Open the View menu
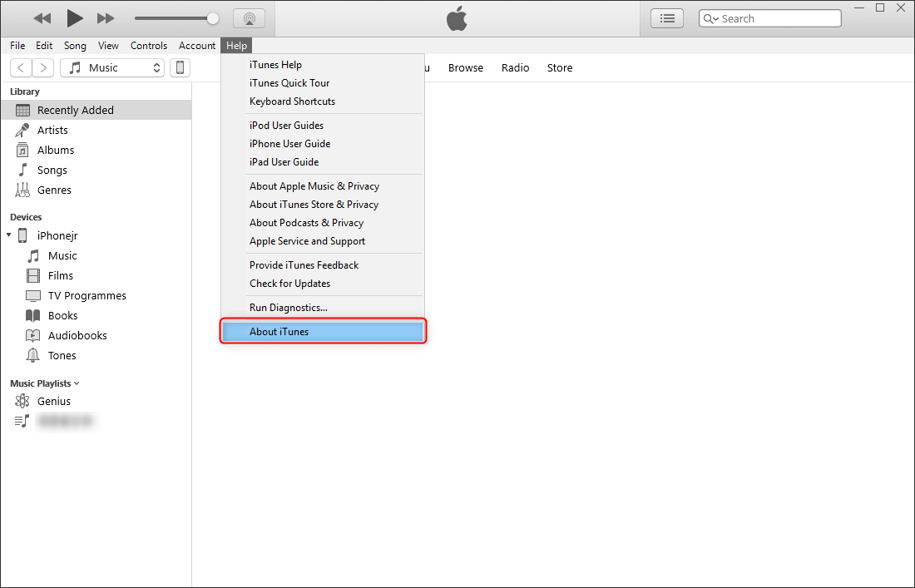Viewport: 915px width, 588px height. [108, 46]
